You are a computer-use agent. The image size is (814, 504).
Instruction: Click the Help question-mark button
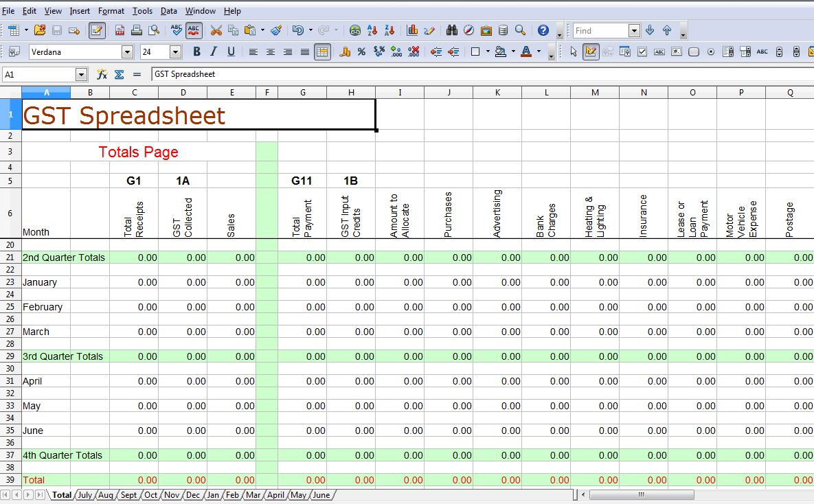click(542, 30)
